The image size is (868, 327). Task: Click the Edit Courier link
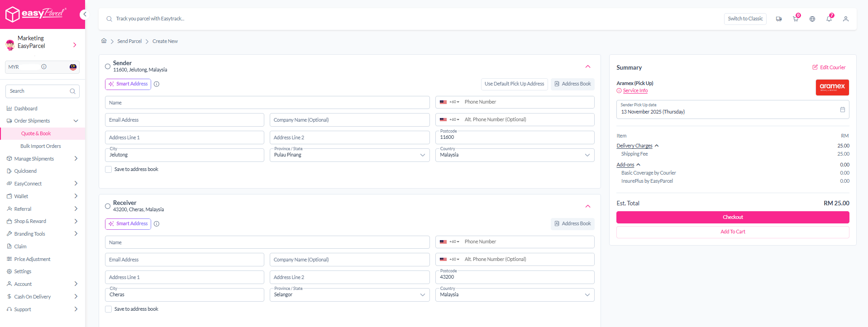coord(829,67)
